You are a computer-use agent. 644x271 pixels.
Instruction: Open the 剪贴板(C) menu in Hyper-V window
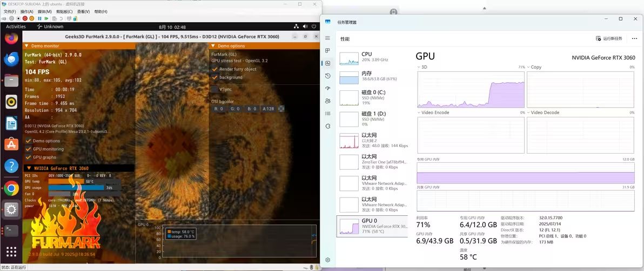64,11
